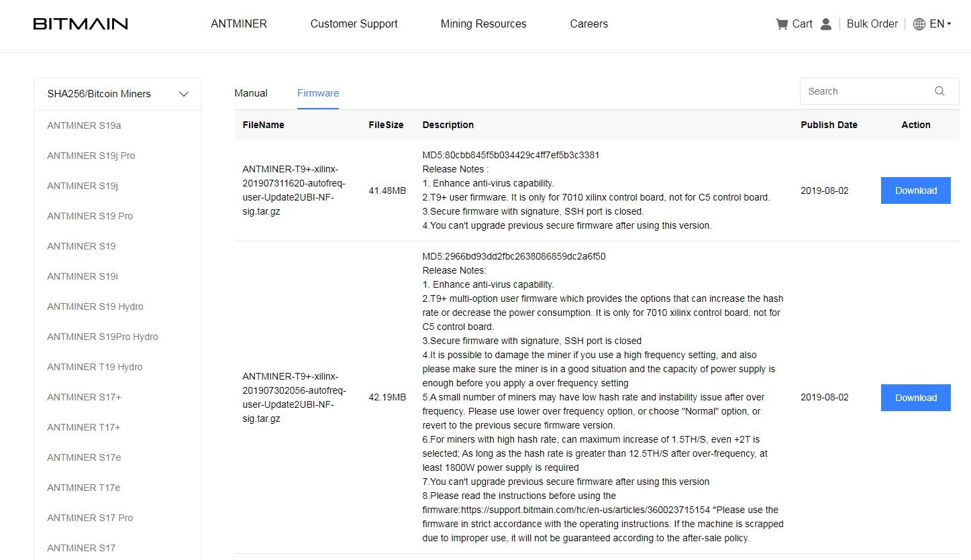Switch to the Manual tab
The image size is (971, 560).
250,93
